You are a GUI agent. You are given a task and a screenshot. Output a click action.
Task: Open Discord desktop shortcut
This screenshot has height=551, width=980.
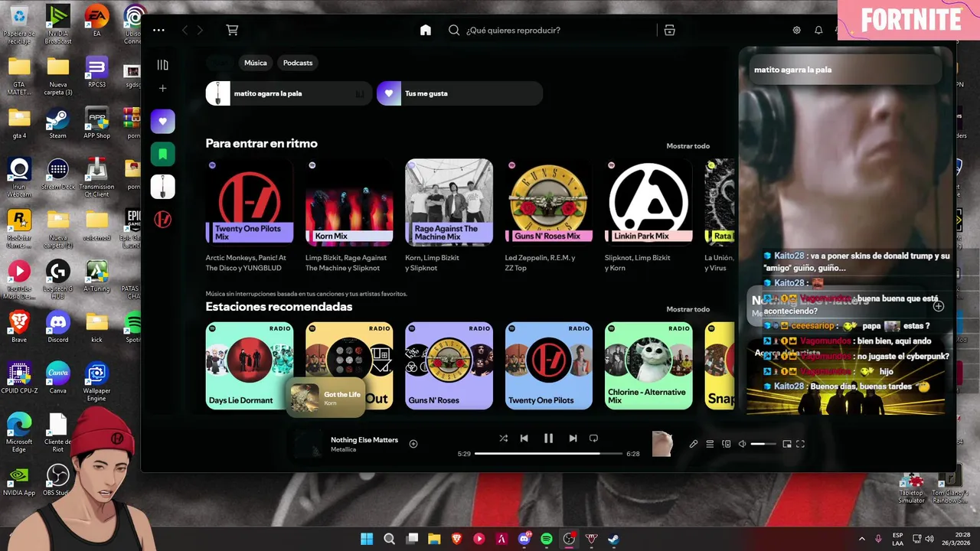57,328
